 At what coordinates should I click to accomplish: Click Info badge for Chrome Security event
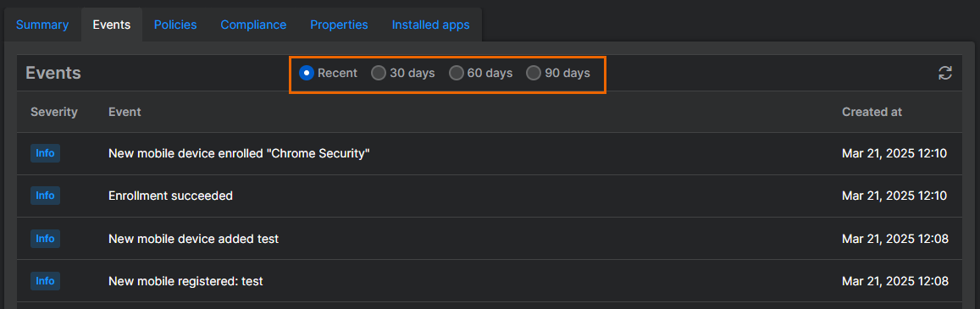45,153
